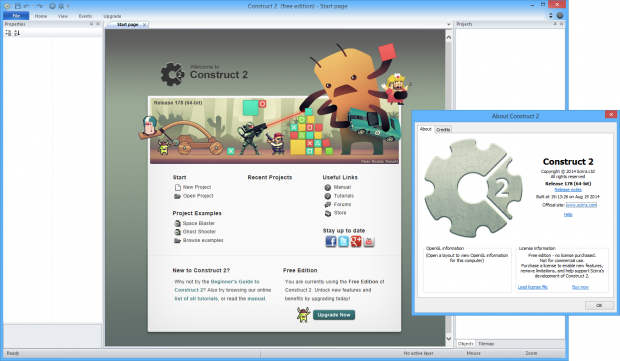
Task: Click Buy now link in About dialog
Action: (x=580, y=287)
